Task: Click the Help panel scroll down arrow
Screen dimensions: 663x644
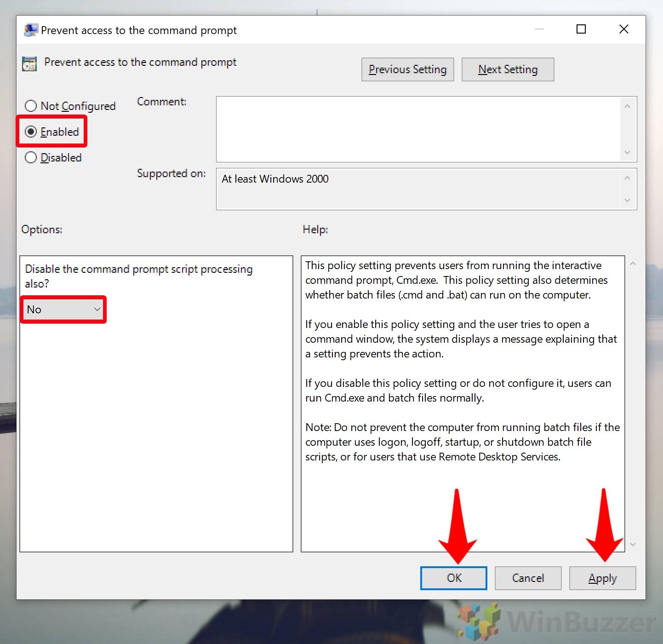Action: click(633, 544)
